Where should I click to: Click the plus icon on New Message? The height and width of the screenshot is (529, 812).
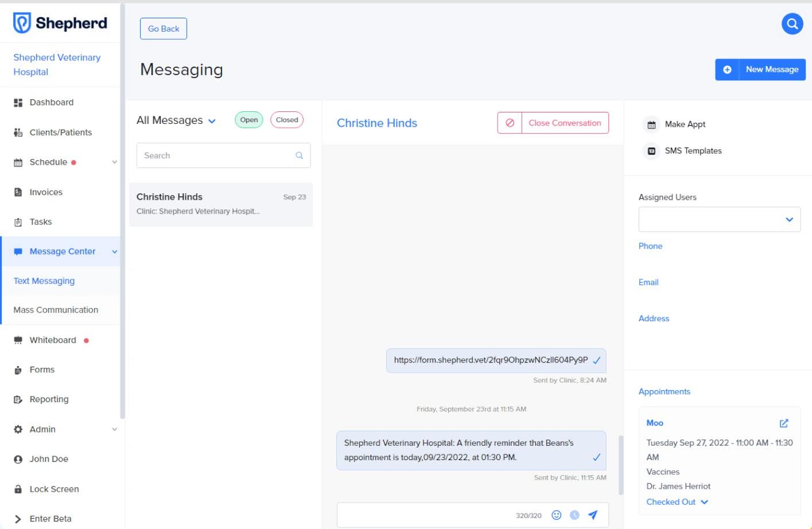(x=727, y=69)
